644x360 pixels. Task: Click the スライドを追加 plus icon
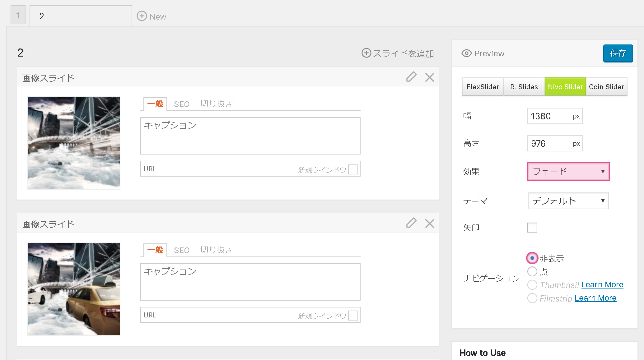[366, 53]
